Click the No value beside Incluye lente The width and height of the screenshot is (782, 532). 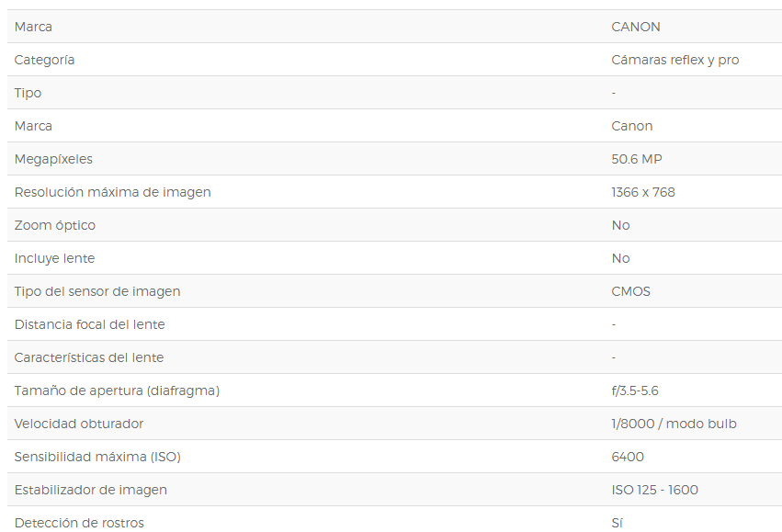[x=620, y=258]
